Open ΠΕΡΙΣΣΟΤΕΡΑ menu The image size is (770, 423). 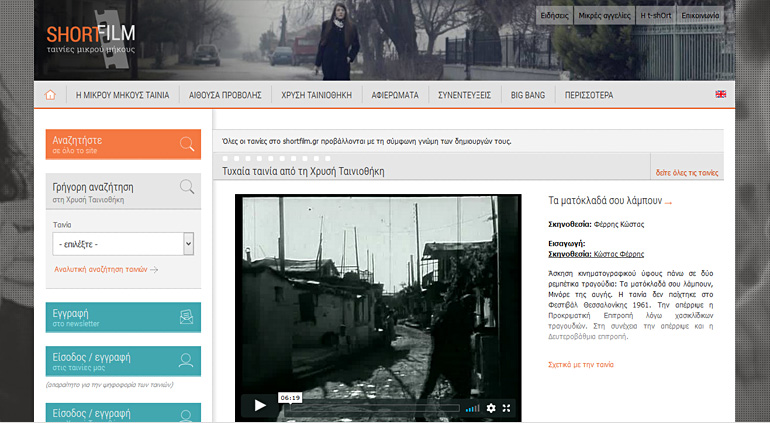tap(589, 95)
